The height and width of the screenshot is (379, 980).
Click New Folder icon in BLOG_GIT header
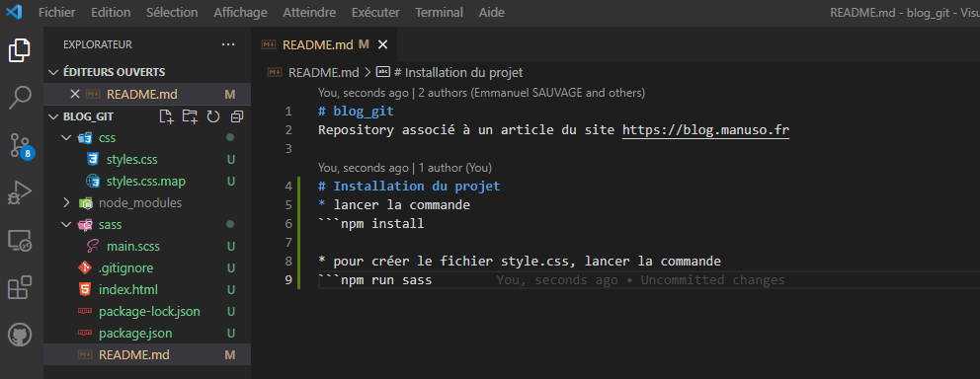click(x=190, y=116)
